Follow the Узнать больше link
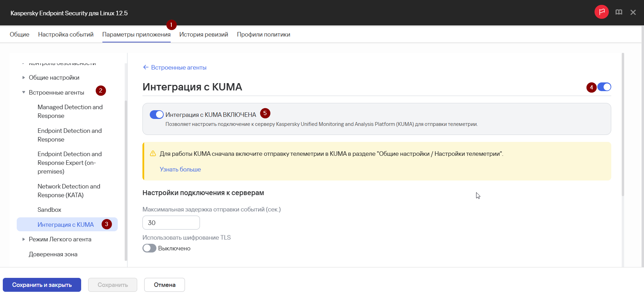The image size is (644, 297). click(x=180, y=169)
